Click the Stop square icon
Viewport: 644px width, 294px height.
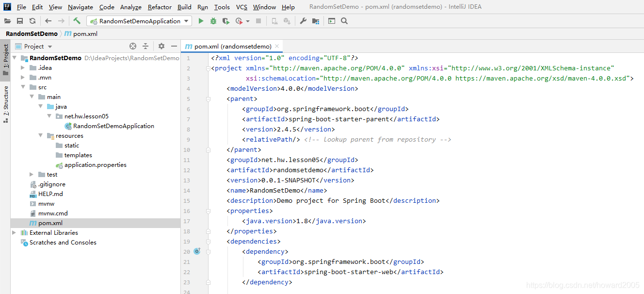point(258,21)
